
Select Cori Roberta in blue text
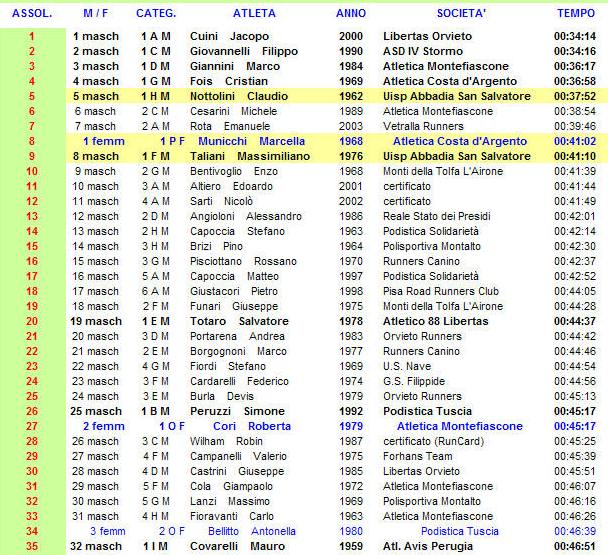[252, 426]
